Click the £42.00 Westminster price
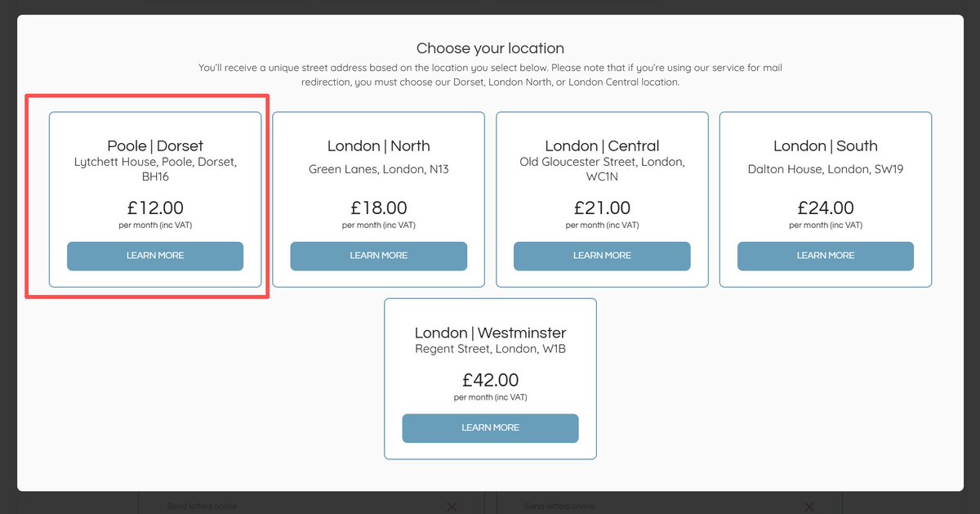Viewport: 980px width, 514px height. click(x=490, y=381)
